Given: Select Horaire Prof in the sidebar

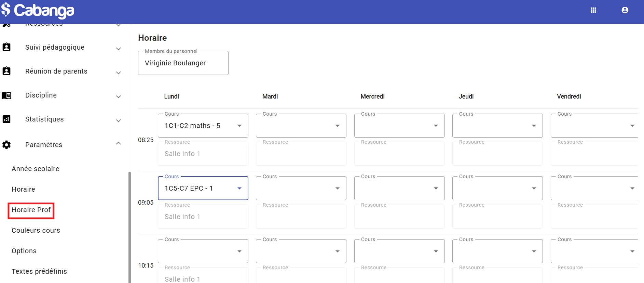Looking at the screenshot, I should point(31,210).
